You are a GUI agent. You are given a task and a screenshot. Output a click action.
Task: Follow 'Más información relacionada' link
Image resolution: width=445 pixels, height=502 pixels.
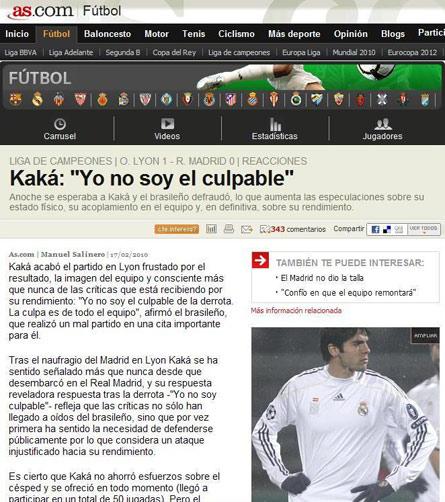[296, 311]
